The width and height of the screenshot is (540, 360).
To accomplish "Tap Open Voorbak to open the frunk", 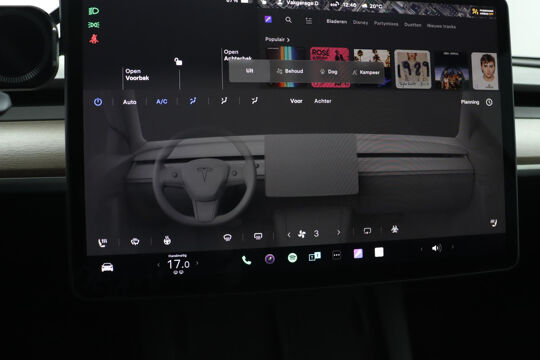I will [x=137, y=74].
